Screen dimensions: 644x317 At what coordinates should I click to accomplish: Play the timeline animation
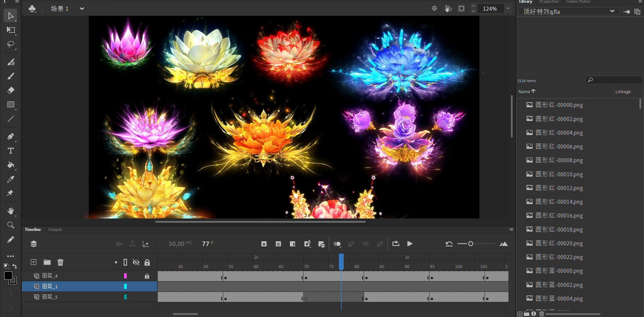click(410, 244)
